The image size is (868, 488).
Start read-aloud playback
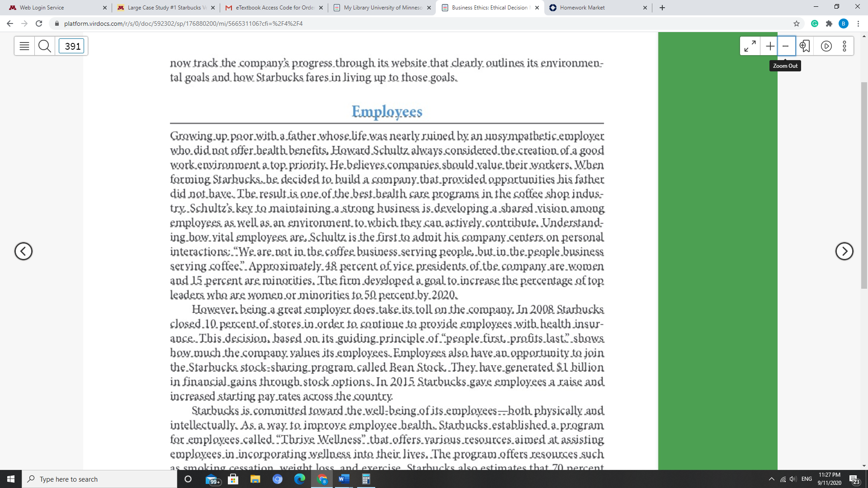[826, 46]
